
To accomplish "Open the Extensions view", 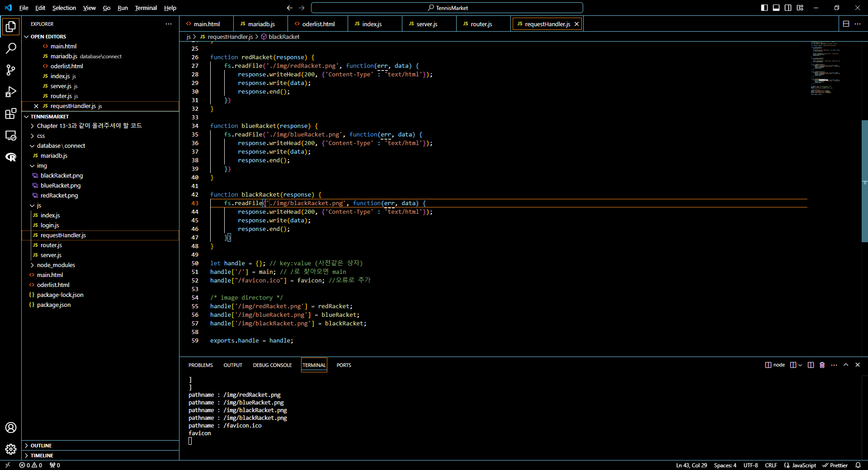I will coord(11,113).
